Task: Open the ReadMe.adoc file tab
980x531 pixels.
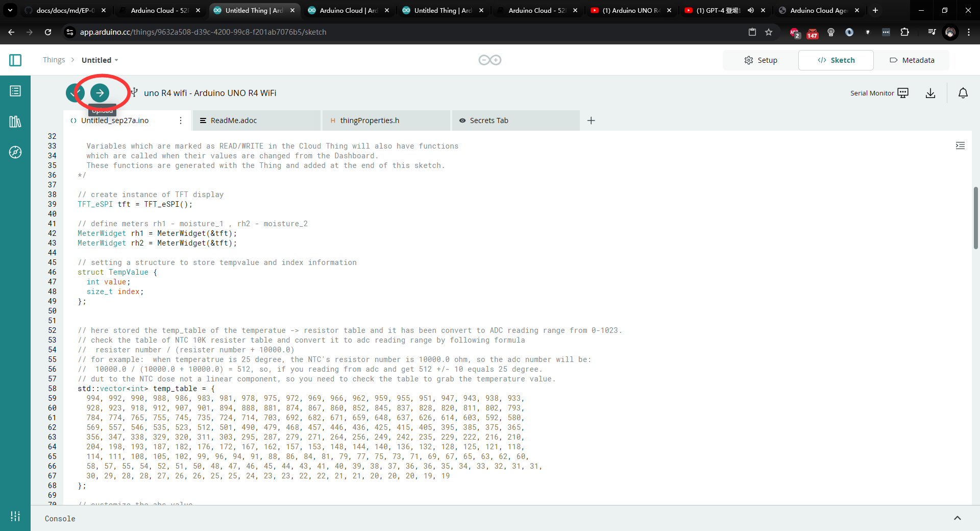Action: [x=256, y=120]
